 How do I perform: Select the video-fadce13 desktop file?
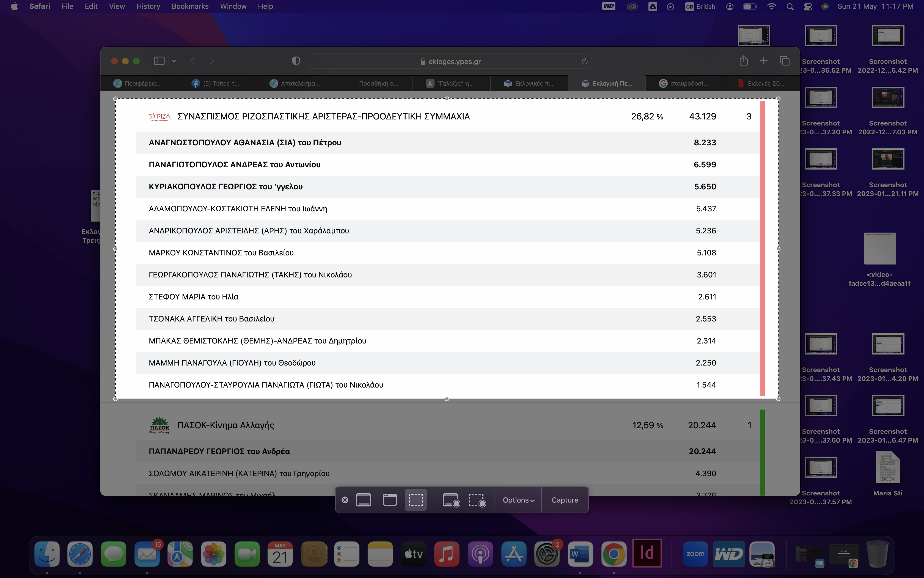[880, 260]
